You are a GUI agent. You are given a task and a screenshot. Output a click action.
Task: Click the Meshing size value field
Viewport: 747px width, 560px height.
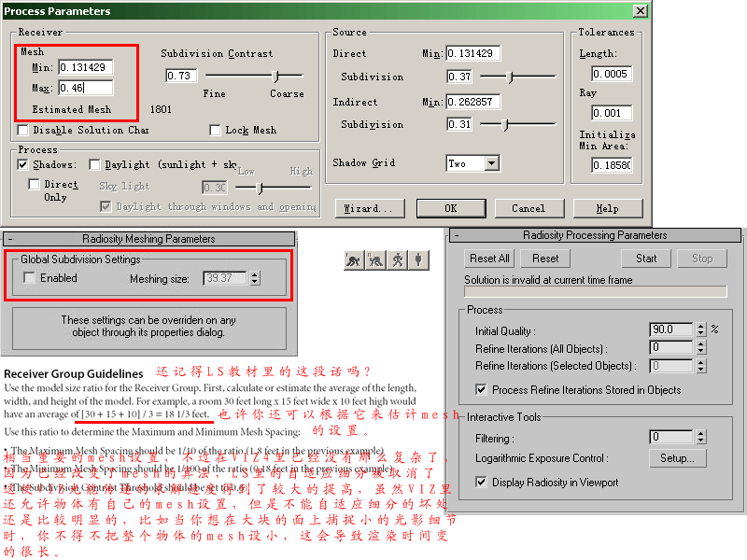click(x=225, y=278)
